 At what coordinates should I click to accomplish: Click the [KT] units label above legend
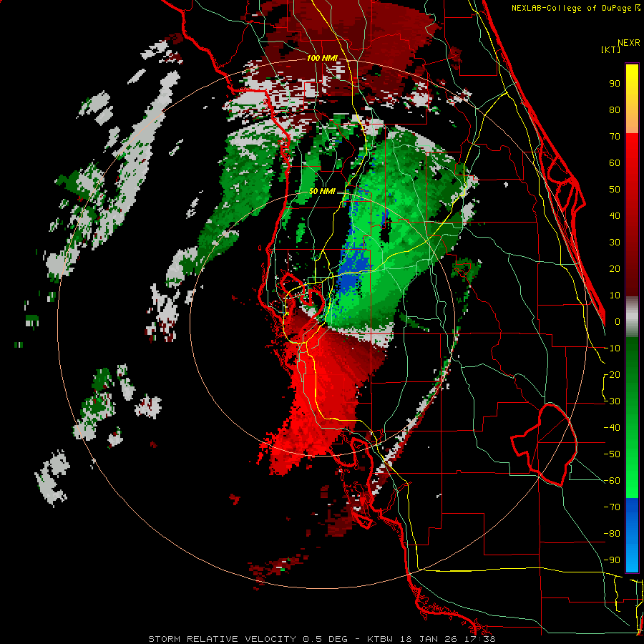tap(611, 49)
